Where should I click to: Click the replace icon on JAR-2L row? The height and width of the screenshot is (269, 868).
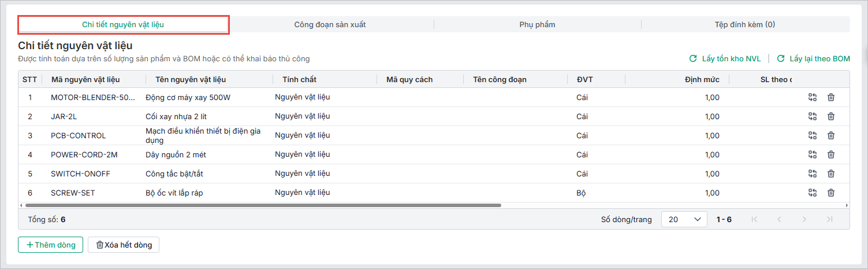pos(813,116)
